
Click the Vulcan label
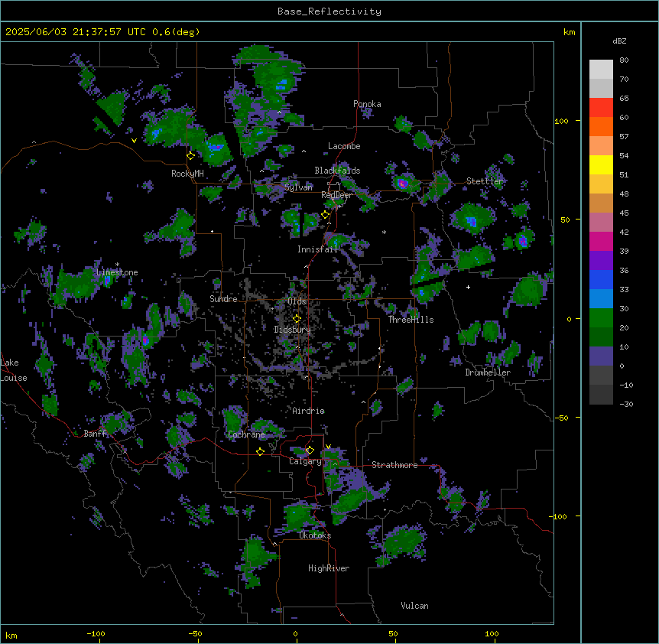[x=414, y=606]
